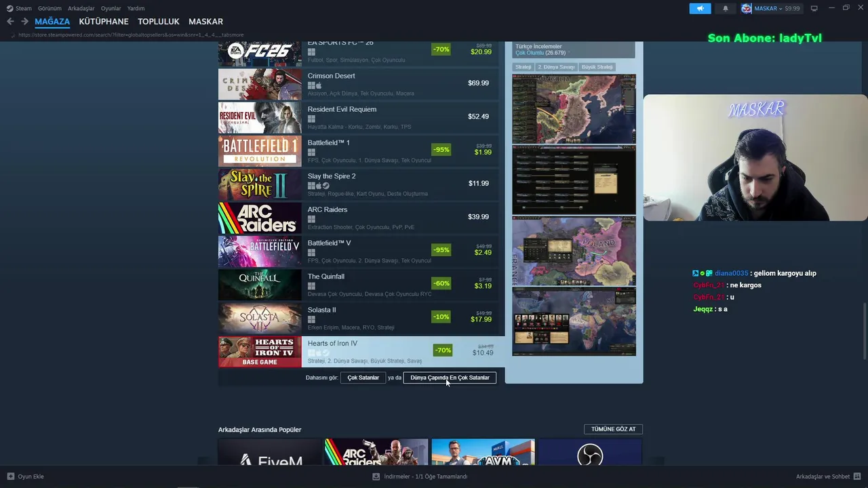868x488 pixels.
Task: Click the Slay the Spire II capsule image
Action: coord(260,184)
